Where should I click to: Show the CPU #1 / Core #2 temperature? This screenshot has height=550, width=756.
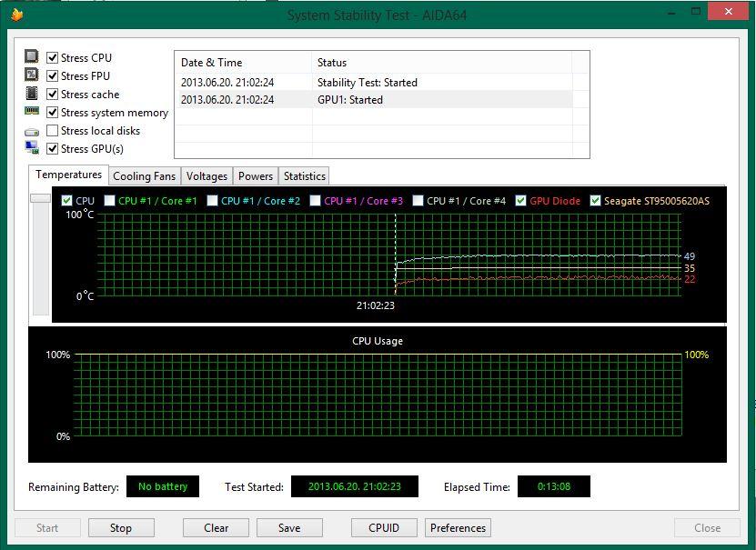[212, 201]
